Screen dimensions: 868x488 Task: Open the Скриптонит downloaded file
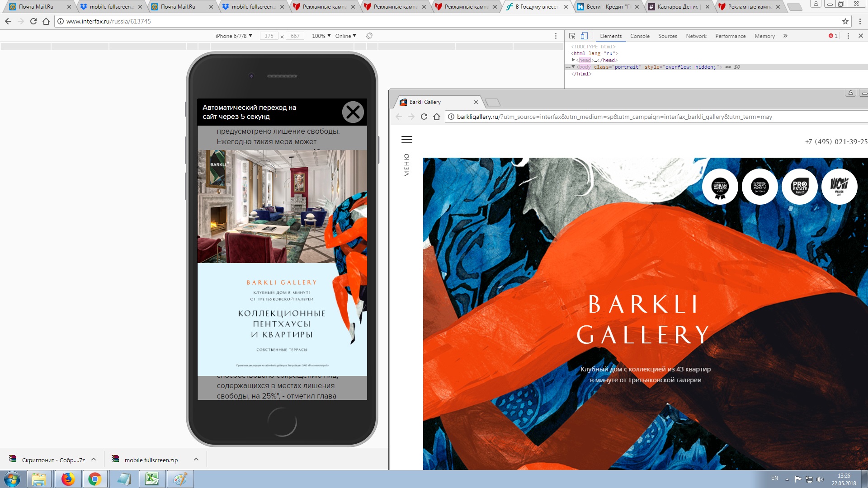47,460
